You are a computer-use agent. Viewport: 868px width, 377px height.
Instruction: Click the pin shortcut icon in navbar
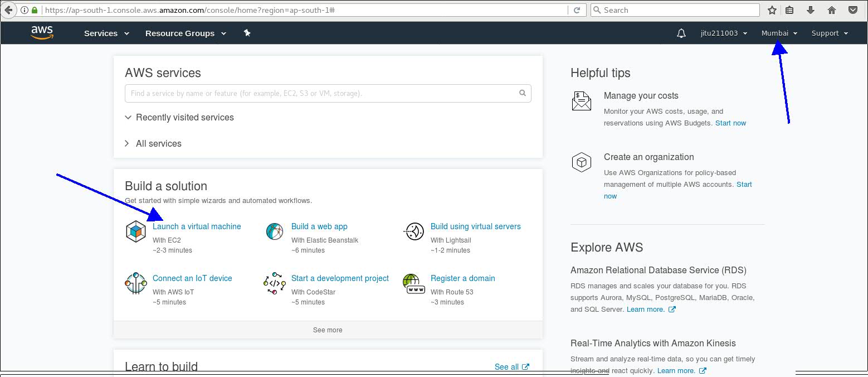click(247, 33)
